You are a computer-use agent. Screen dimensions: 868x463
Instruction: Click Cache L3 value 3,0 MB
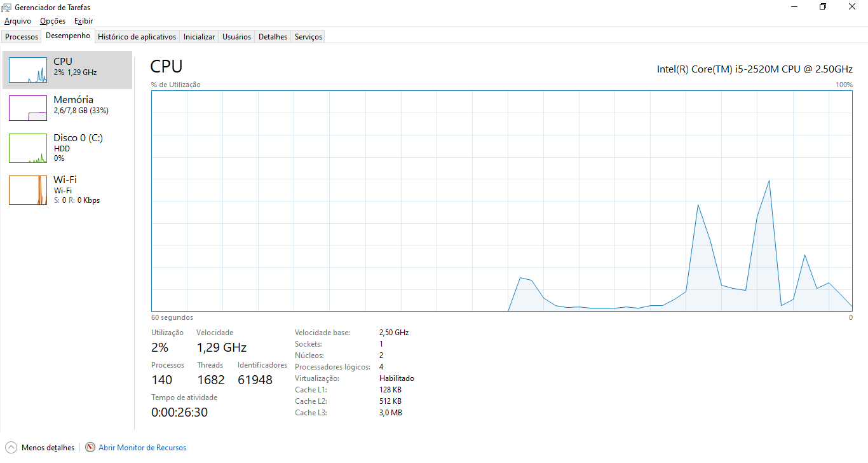[x=391, y=413]
